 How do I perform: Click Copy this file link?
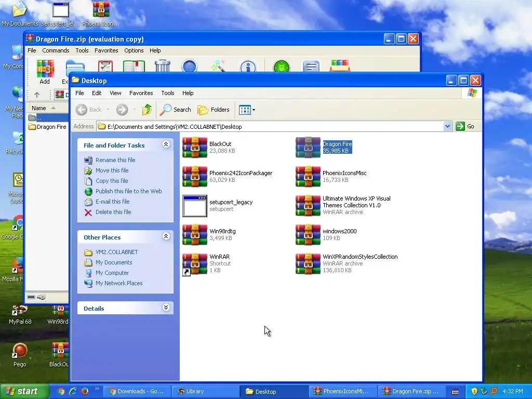pyautogui.click(x=112, y=181)
